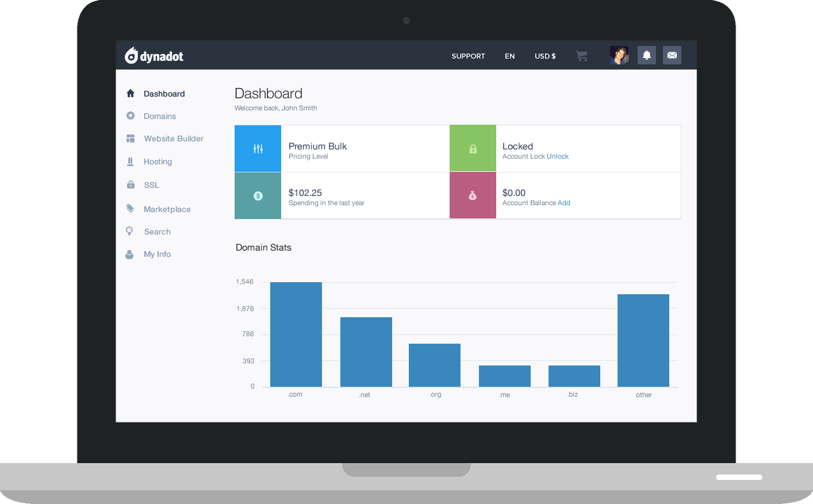This screenshot has height=504, width=813.
Task: Open the SUPPORT menu
Action: 468,56
